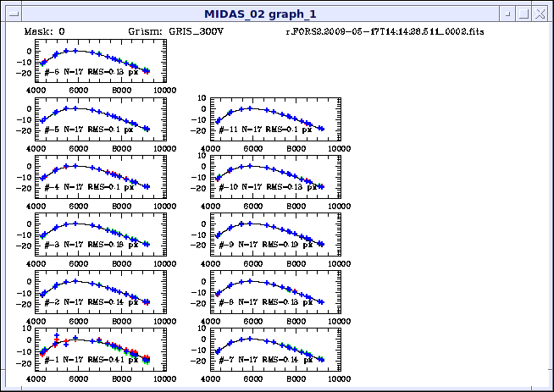Select the plot labeled #-8 in right column
The width and height of the screenshot is (554, 392).
click(269, 290)
